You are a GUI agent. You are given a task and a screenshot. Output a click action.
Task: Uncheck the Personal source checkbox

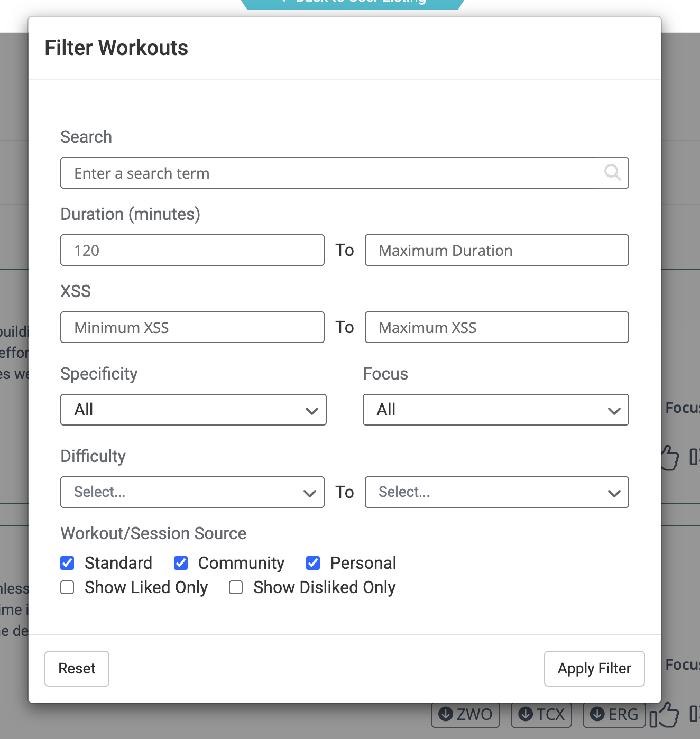(x=313, y=563)
